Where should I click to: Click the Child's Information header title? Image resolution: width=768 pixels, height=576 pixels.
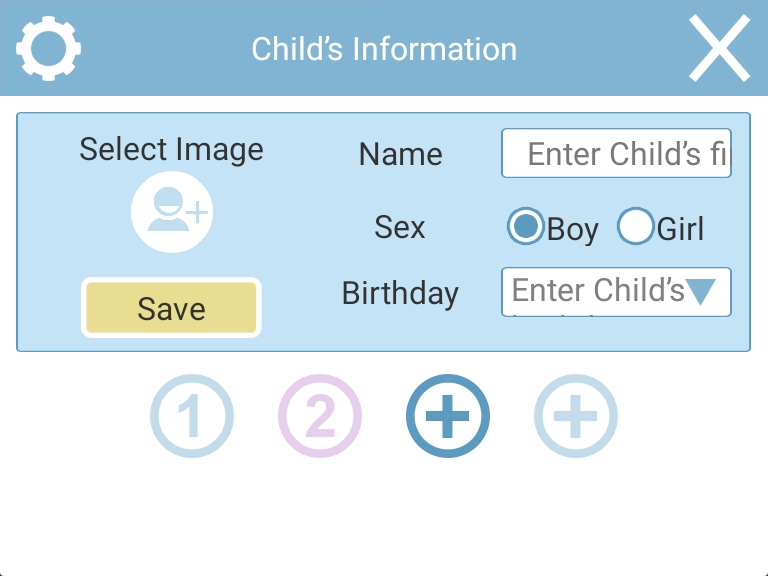[384, 49]
